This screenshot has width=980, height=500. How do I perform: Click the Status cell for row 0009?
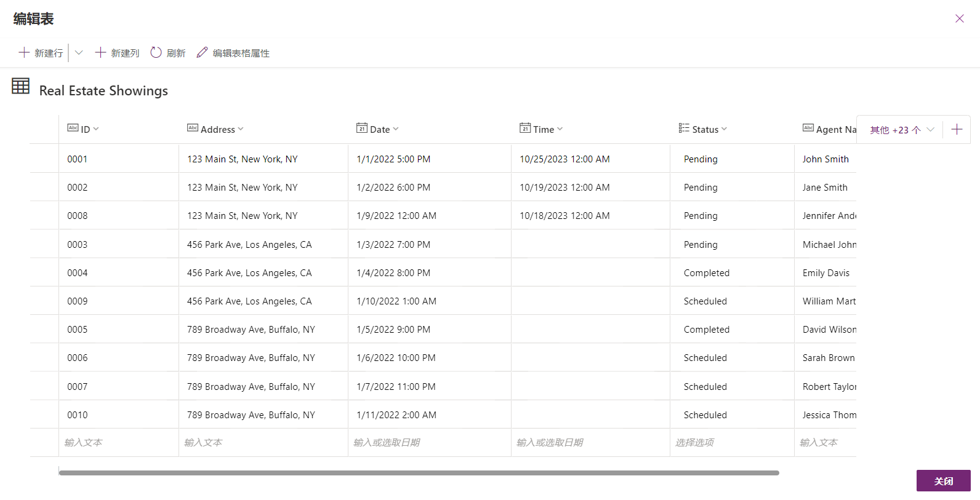coord(732,301)
